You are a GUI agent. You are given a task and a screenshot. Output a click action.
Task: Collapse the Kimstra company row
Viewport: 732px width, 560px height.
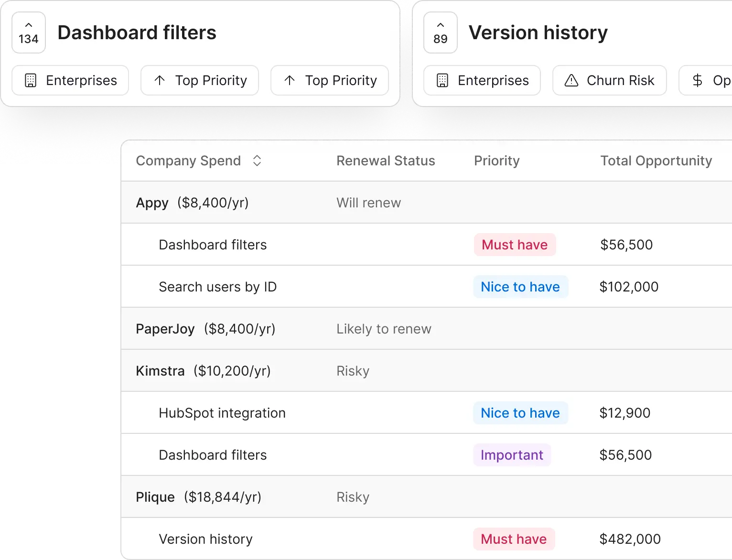(160, 371)
